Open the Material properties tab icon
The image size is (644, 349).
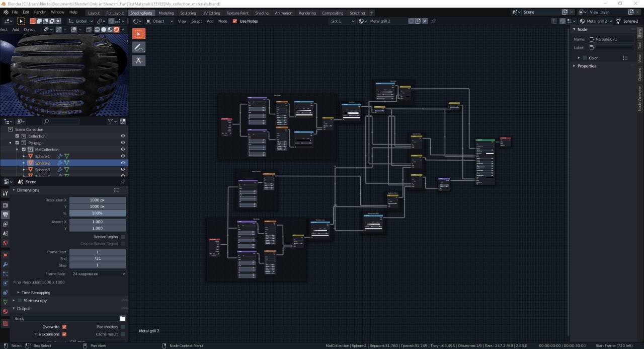click(6, 311)
